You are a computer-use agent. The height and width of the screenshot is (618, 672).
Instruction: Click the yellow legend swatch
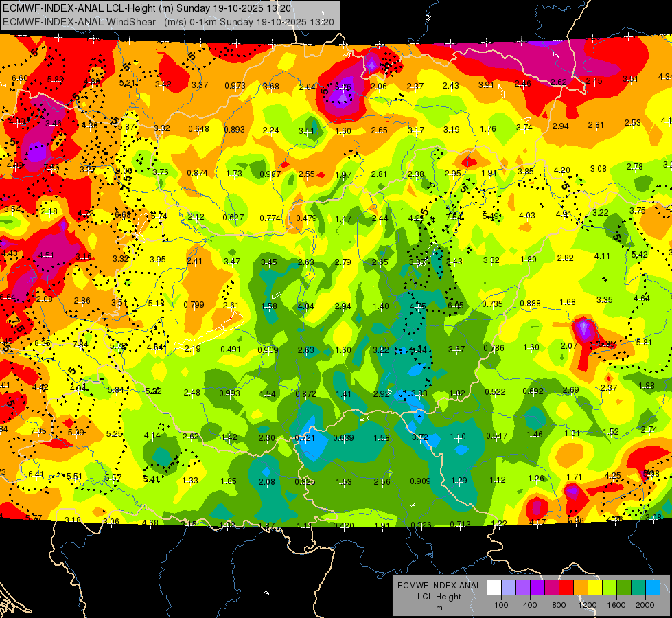point(595,587)
